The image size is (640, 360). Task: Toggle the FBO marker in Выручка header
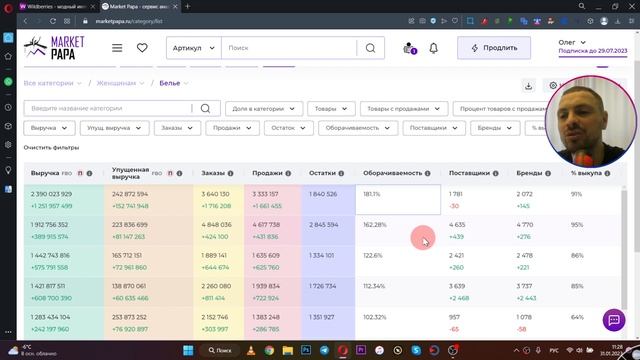(x=67, y=173)
